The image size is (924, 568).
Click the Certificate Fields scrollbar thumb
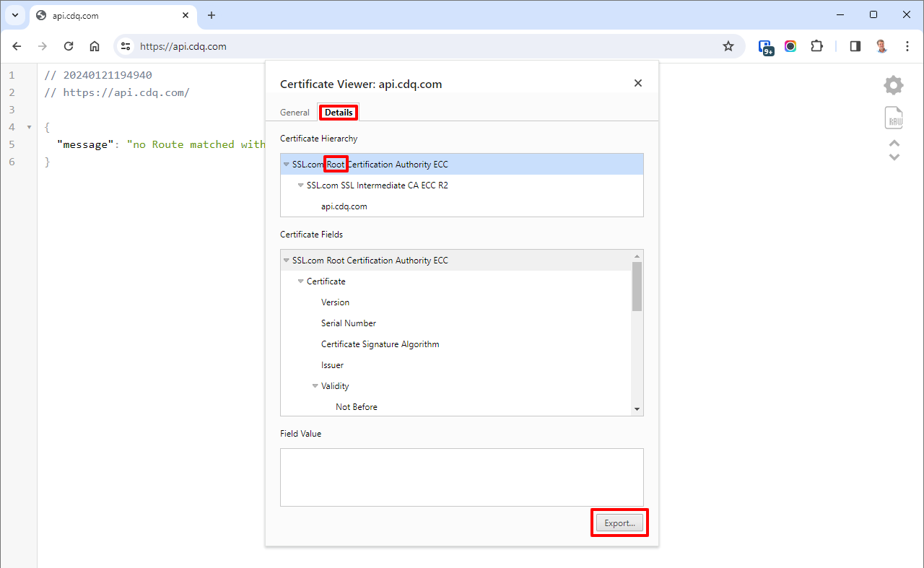(x=637, y=286)
